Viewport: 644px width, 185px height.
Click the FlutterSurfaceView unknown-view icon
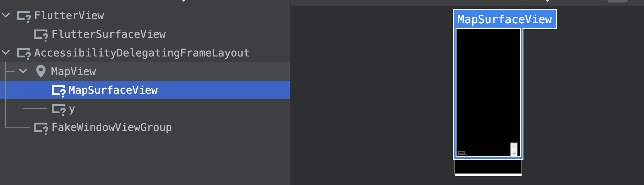coord(41,35)
